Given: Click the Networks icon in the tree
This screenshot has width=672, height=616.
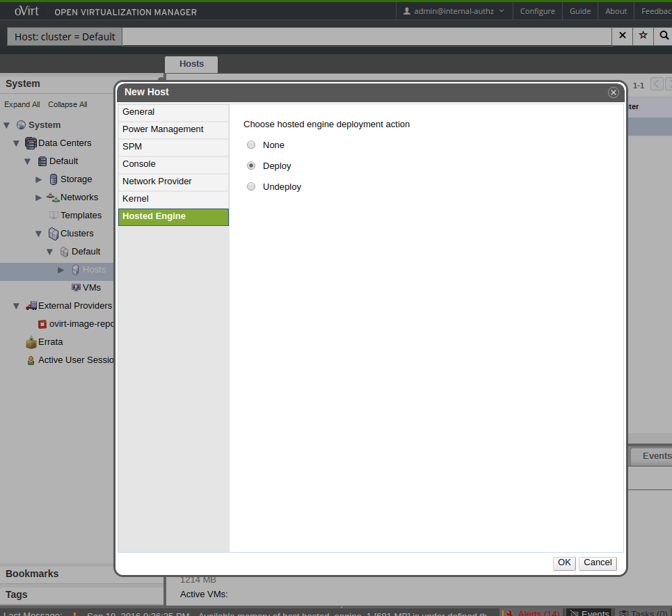Looking at the screenshot, I should click(53, 197).
